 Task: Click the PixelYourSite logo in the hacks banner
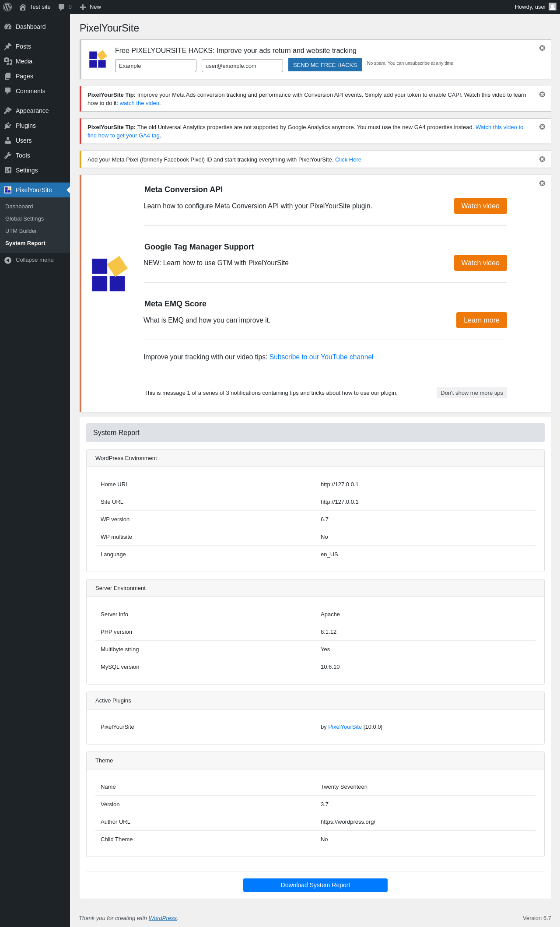[98, 59]
